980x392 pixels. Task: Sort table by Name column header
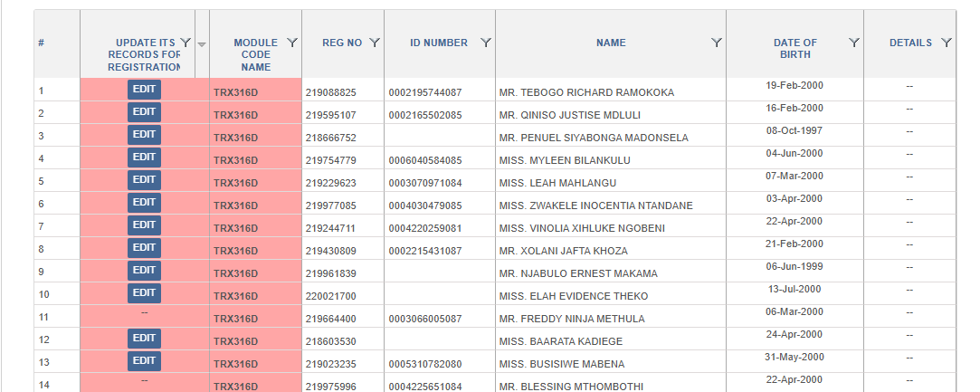coord(611,43)
